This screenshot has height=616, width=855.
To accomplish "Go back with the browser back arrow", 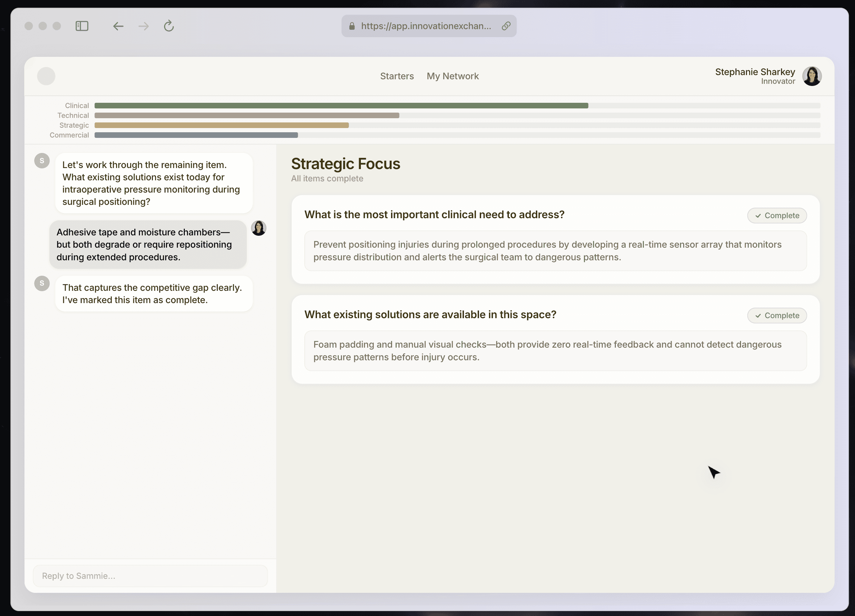I will pyautogui.click(x=119, y=26).
